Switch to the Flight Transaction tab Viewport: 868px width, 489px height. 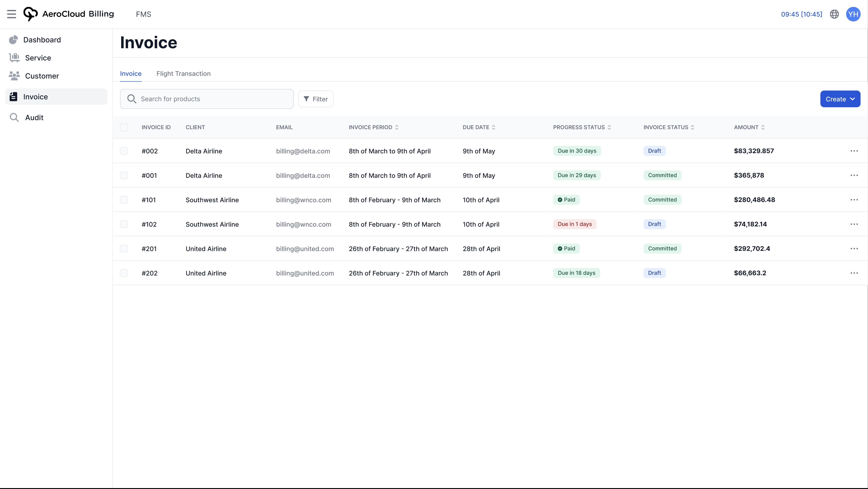[x=183, y=74]
